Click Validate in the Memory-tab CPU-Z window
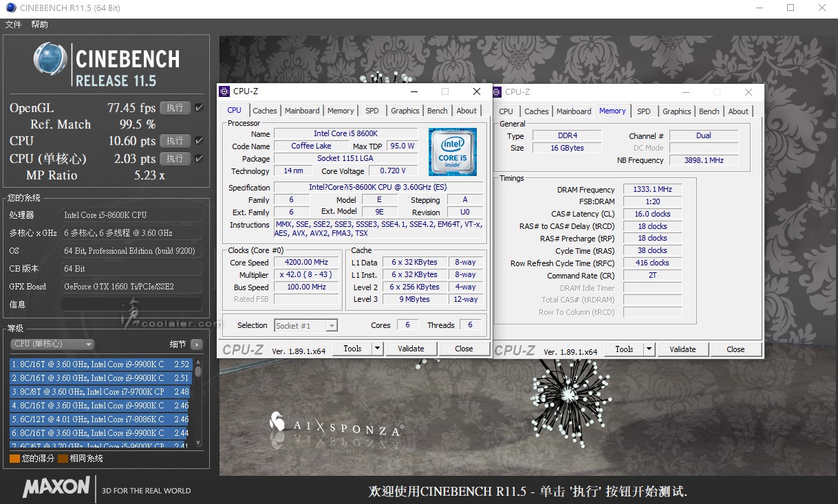 click(x=683, y=349)
